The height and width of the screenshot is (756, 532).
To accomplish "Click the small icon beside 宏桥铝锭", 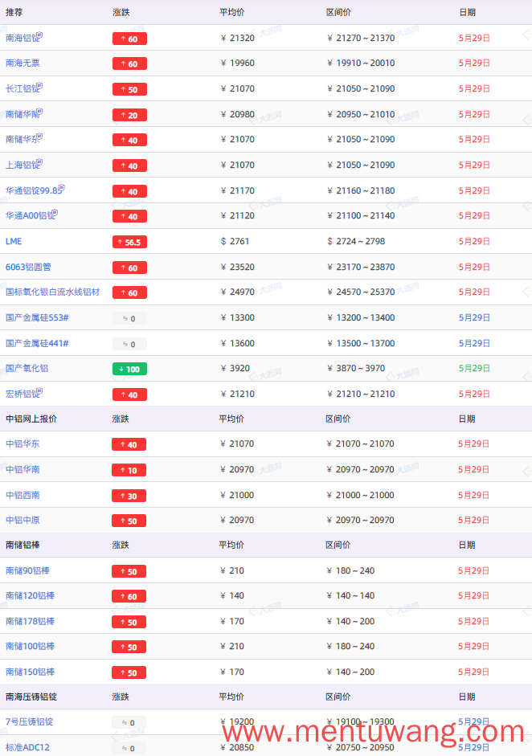I will pos(40,390).
